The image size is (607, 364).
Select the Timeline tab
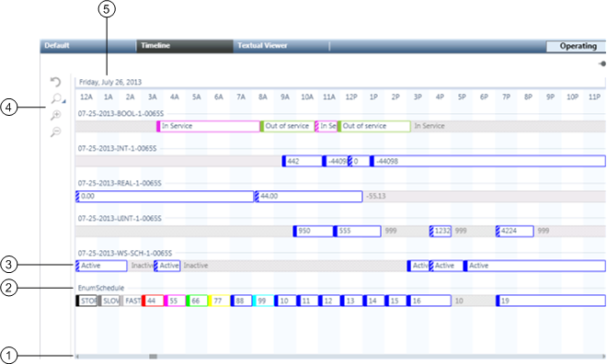(x=185, y=46)
